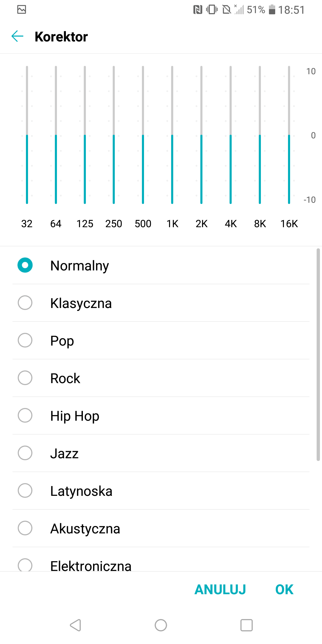The image size is (322, 644).
Task: Tap the NFC icon in status bar
Action: pyautogui.click(x=197, y=10)
